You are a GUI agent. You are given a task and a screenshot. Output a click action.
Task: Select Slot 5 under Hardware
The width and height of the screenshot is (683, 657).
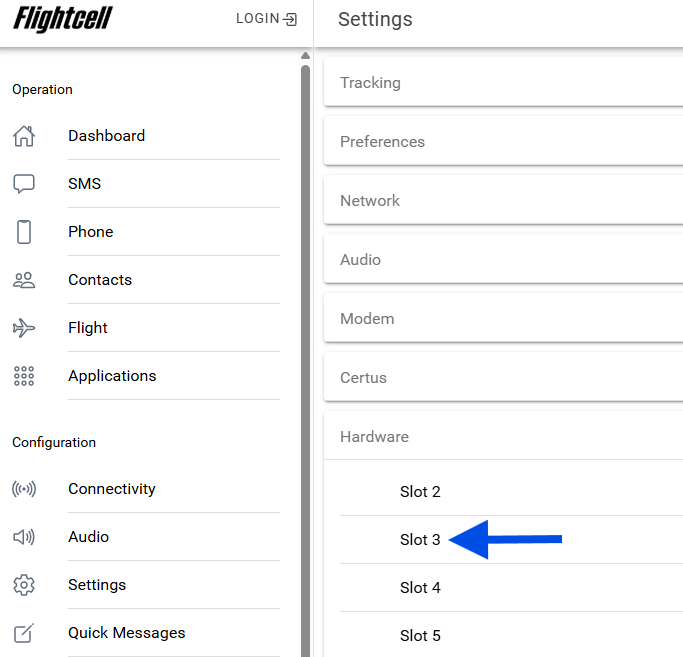420,636
